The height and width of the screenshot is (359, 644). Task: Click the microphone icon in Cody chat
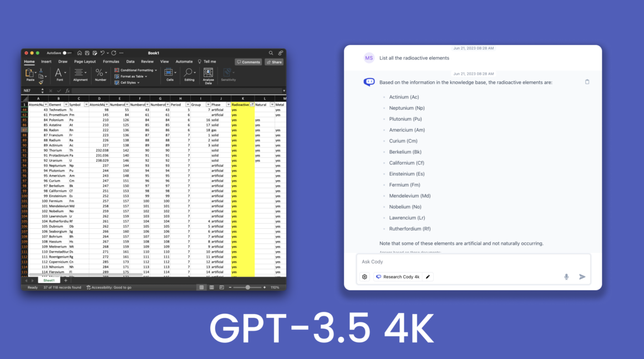pyautogui.click(x=566, y=276)
